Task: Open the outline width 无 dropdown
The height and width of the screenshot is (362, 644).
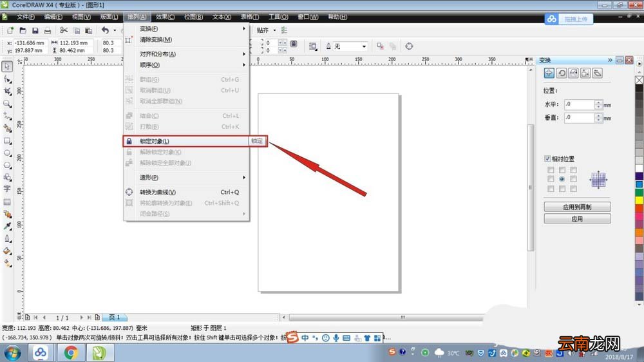Action: 364,46
